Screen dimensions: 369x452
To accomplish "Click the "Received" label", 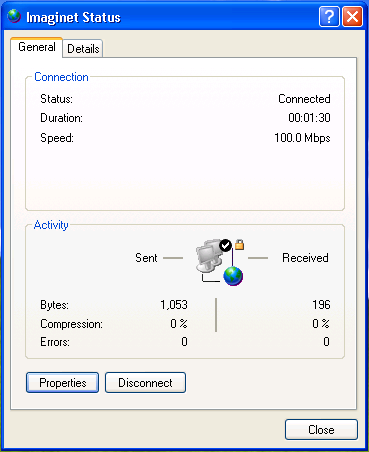I will pyautogui.click(x=305, y=258).
